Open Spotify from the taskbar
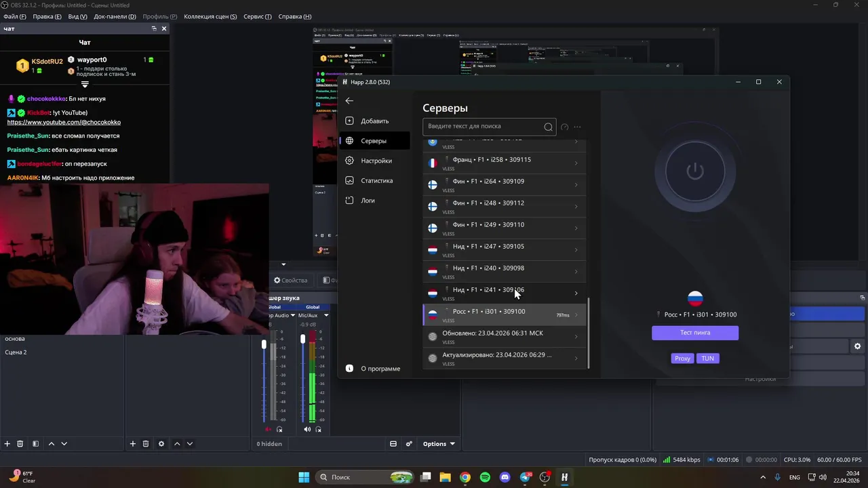The width and height of the screenshot is (868, 488). point(485,477)
